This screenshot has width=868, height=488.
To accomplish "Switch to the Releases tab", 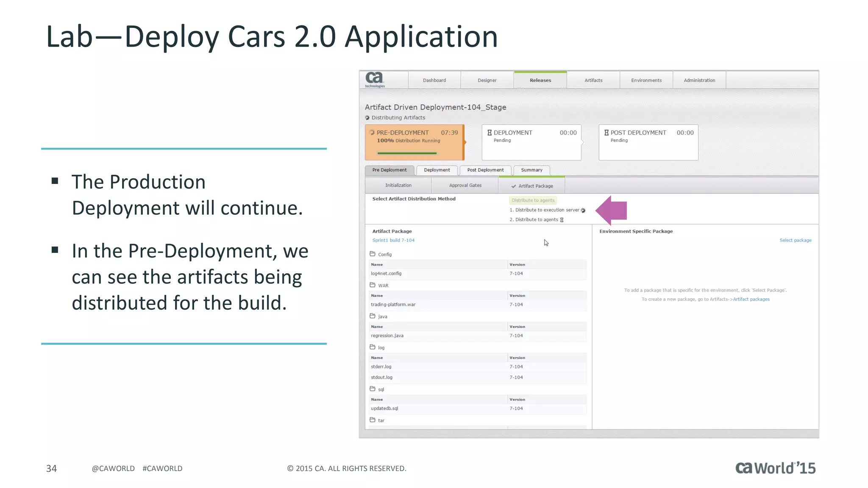I will [540, 80].
